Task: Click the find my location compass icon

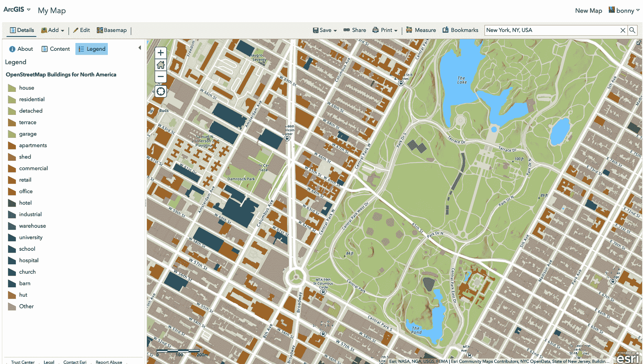Action: tap(160, 92)
